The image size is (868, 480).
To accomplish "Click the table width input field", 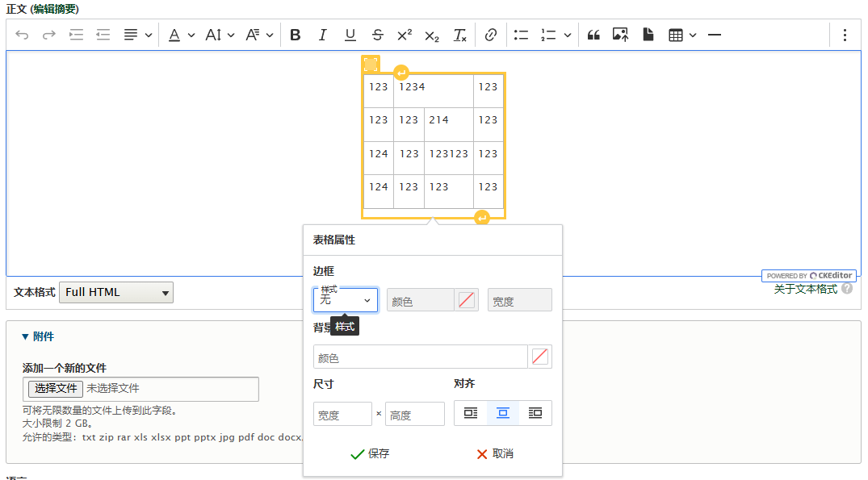I will (x=342, y=414).
